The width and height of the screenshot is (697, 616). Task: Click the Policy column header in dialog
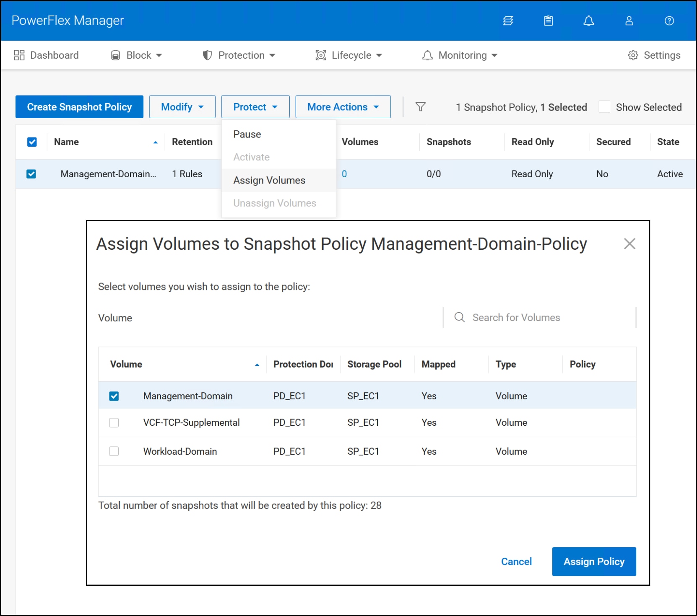[x=583, y=364]
